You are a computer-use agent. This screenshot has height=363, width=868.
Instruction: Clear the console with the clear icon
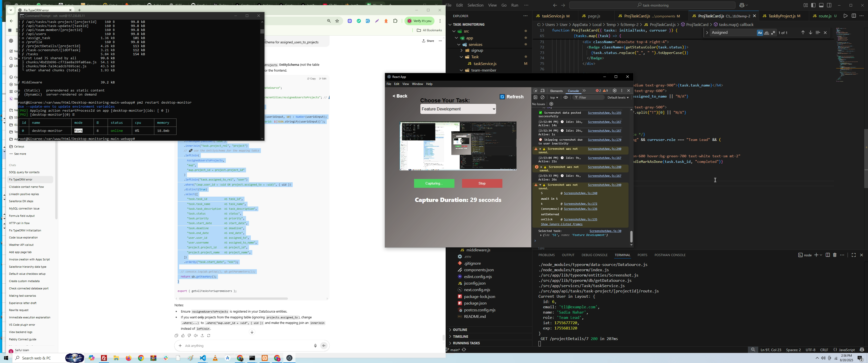(x=542, y=97)
